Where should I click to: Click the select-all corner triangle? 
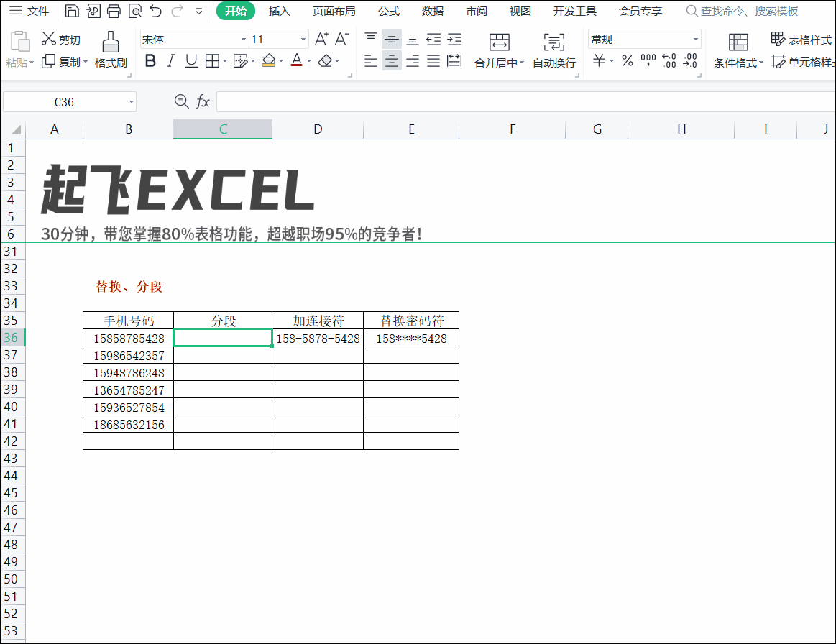[16, 129]
